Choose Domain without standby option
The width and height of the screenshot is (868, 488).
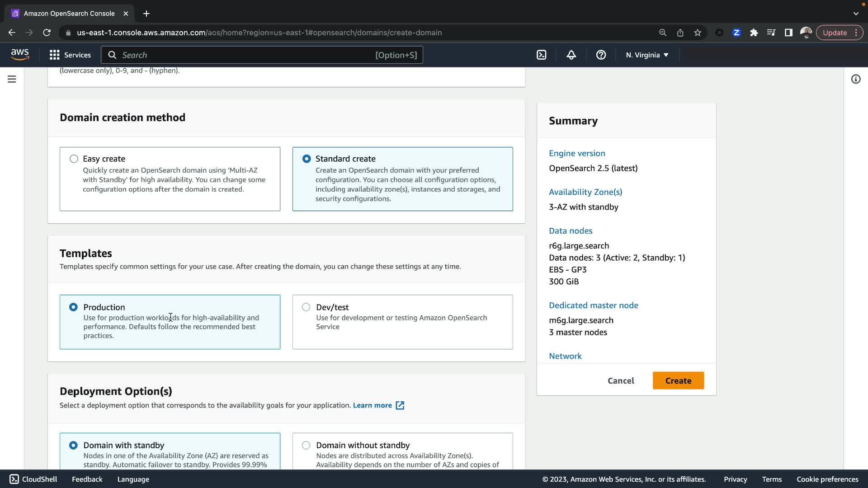pyautogui.click(x=306, y=446)
